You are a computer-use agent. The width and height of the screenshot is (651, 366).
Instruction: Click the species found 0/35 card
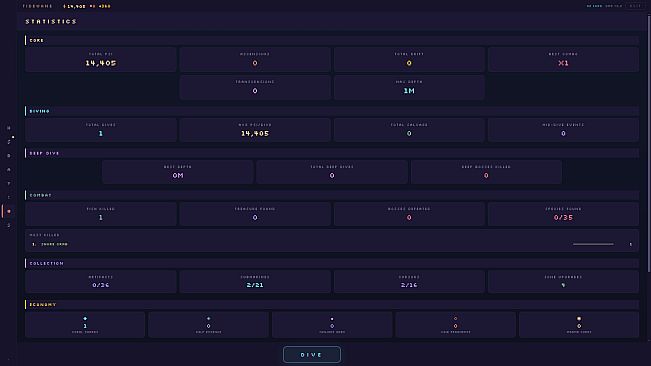click(x=563, y=214)
